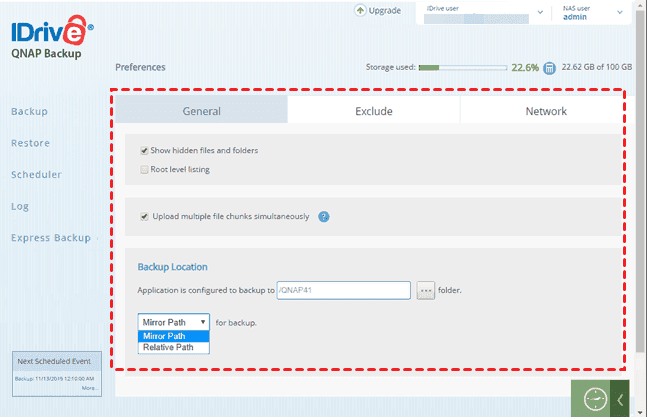Click the 22.6% storage percentage text
This screenshot has height=417, width=647.
coord(525,68)
